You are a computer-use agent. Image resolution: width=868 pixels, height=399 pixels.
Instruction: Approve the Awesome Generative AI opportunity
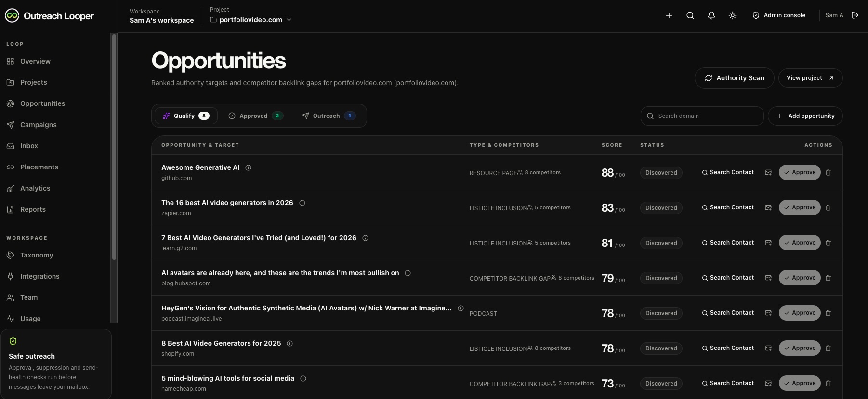click(800, 172)
